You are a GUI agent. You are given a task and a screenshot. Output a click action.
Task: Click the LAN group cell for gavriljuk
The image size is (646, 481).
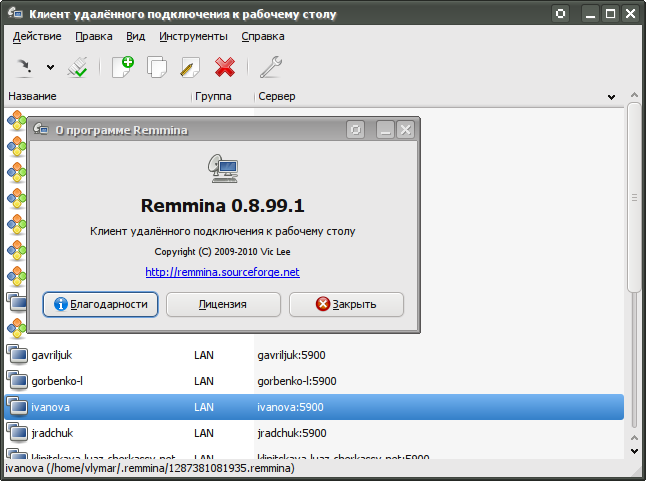coord(204,355)
